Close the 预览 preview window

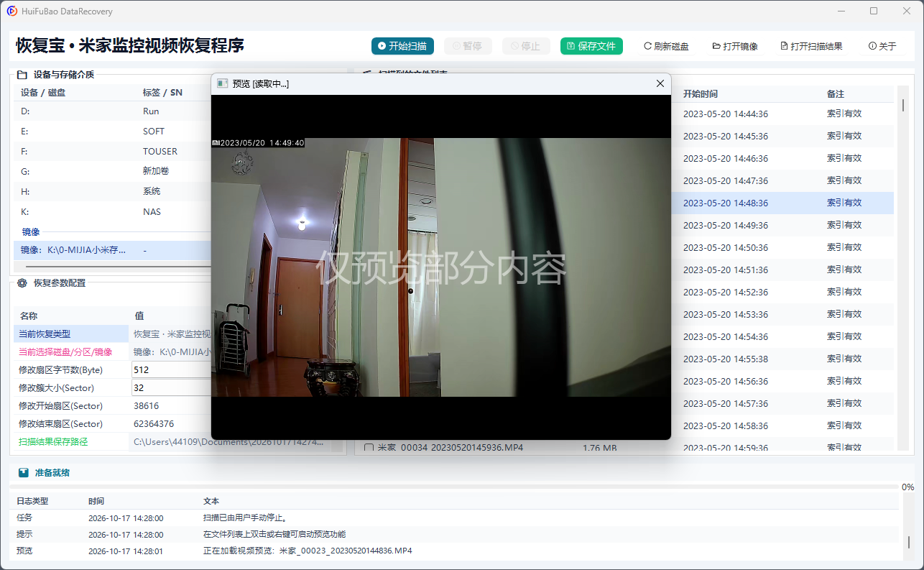[660, 83]
